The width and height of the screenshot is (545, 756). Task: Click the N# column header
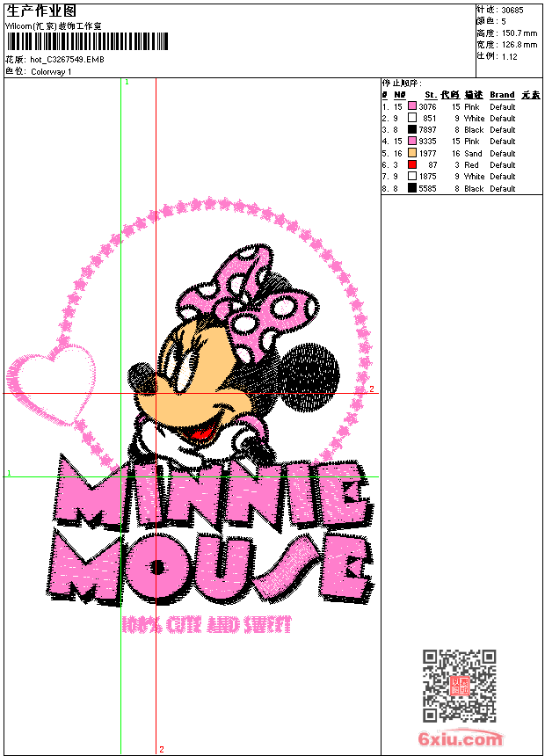point(399,95)
